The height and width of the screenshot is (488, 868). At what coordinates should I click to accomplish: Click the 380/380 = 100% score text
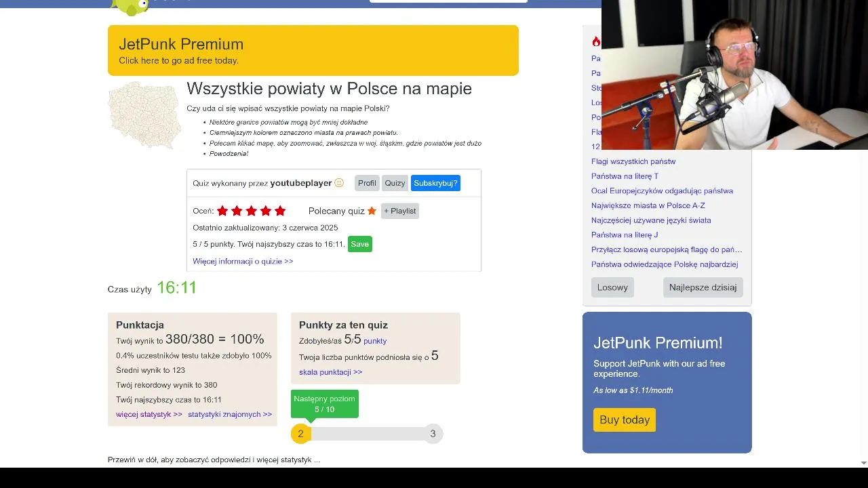click(x=215, y=340)
